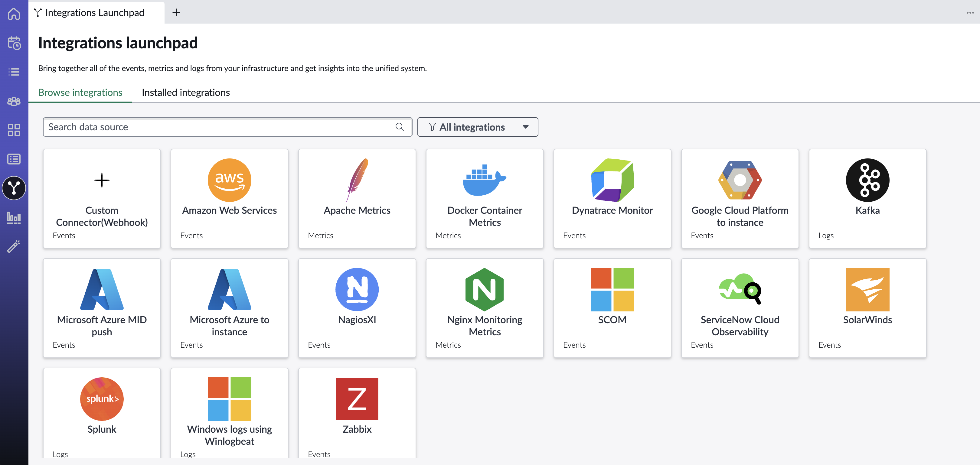This screenshot has height=465, width=980.
Task: Open Apache Metrics title
Action: pos(357,210)
